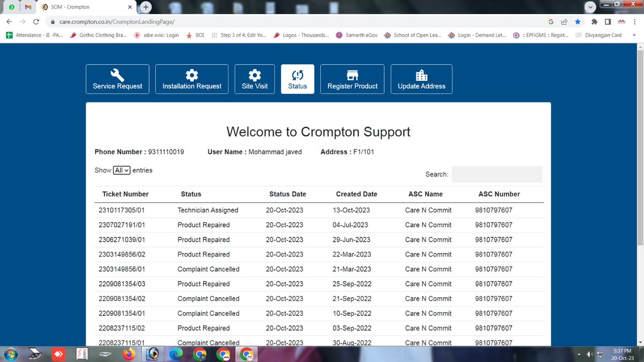Click created date 13-Oct-2023
This screenshot has width=644, height=362.
click(x=351, y=210)
